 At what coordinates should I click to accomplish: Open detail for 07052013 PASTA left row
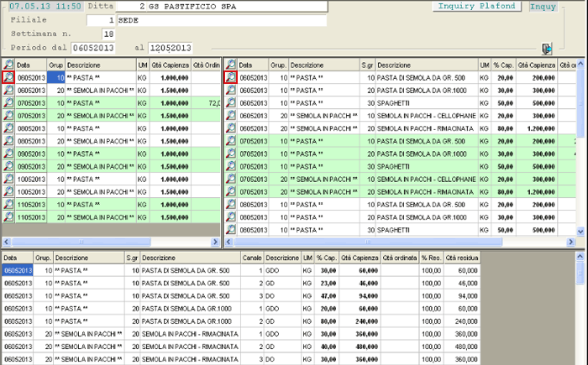tap(8, 103)
